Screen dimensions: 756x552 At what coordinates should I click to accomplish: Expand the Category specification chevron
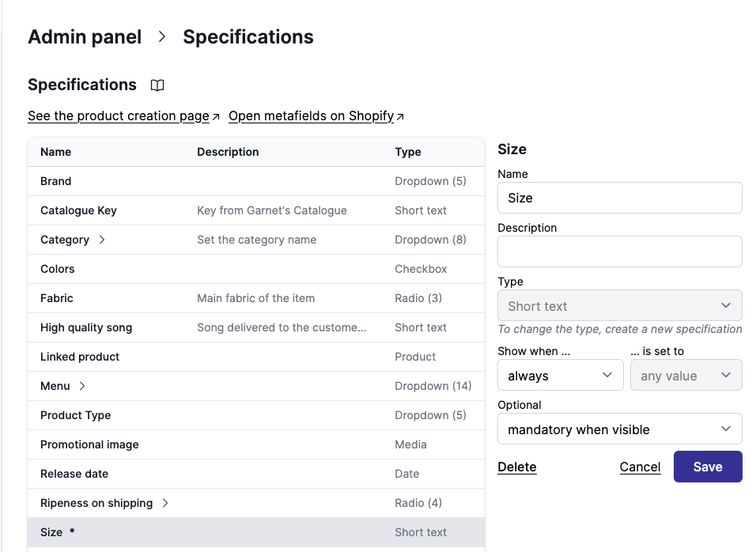point(102,240)
